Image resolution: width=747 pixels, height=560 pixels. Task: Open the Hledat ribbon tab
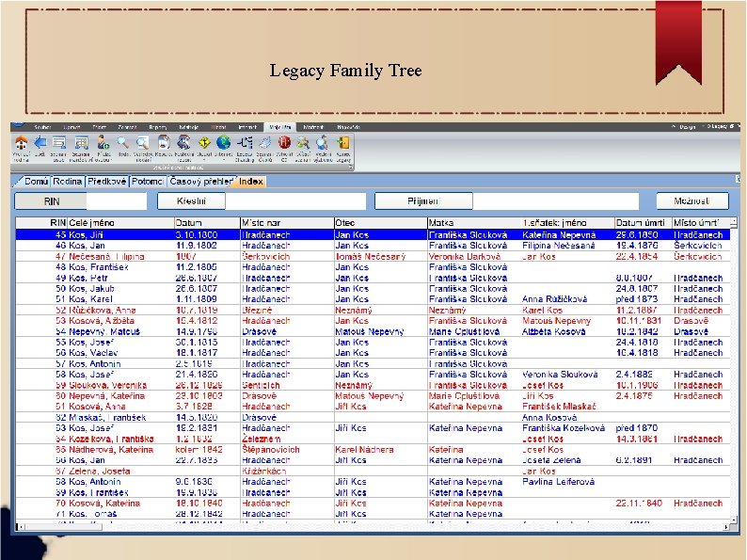pyautogui.click(x=218, y=127)
